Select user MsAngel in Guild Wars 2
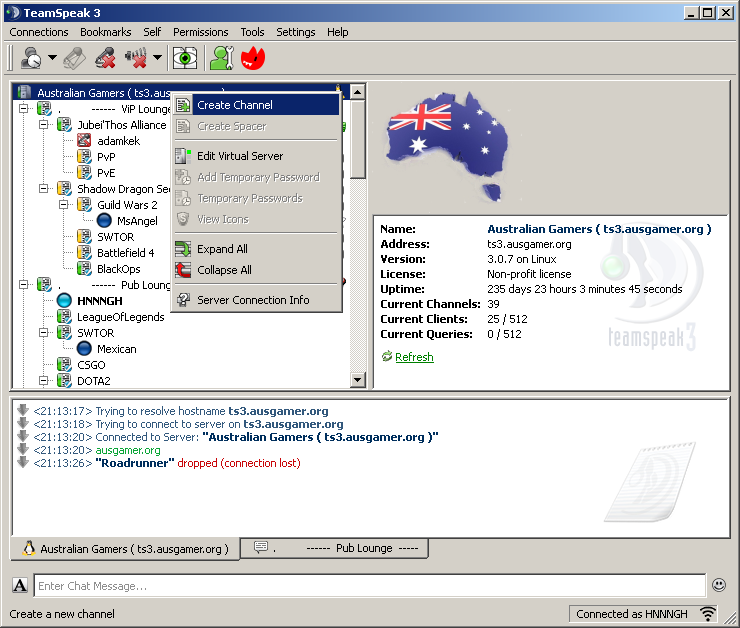 (x=137, y=221)
